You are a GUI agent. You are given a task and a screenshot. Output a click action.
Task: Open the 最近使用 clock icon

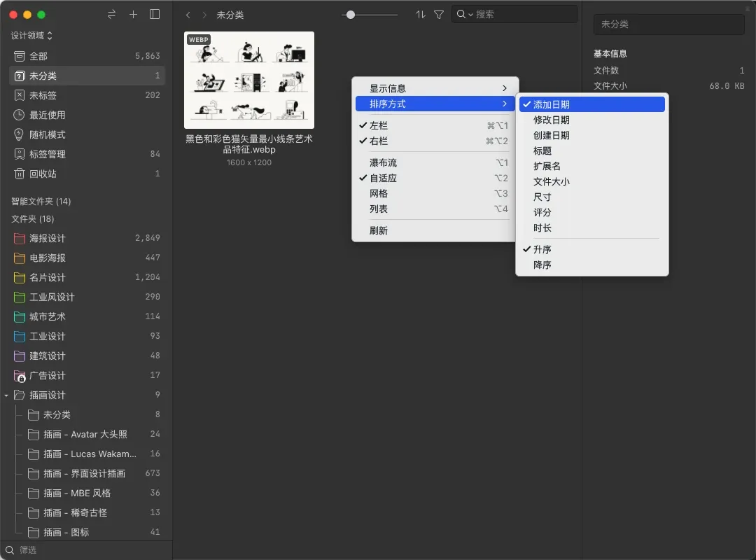(x=20, y=115)
